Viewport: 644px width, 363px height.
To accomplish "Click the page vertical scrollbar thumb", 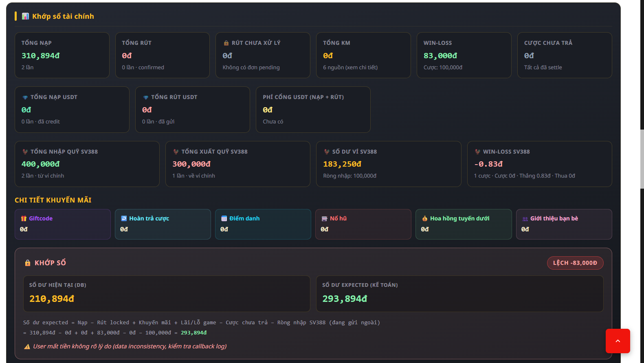I will (x=642, y=159).
